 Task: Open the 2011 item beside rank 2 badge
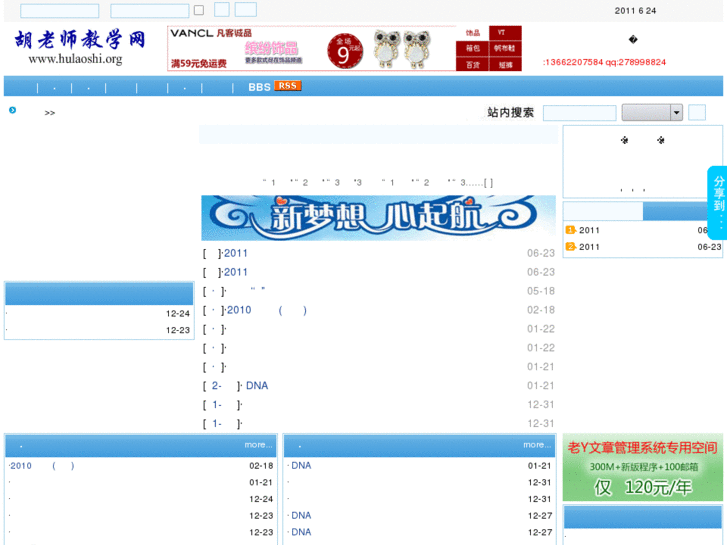click(x=589, y=247)
